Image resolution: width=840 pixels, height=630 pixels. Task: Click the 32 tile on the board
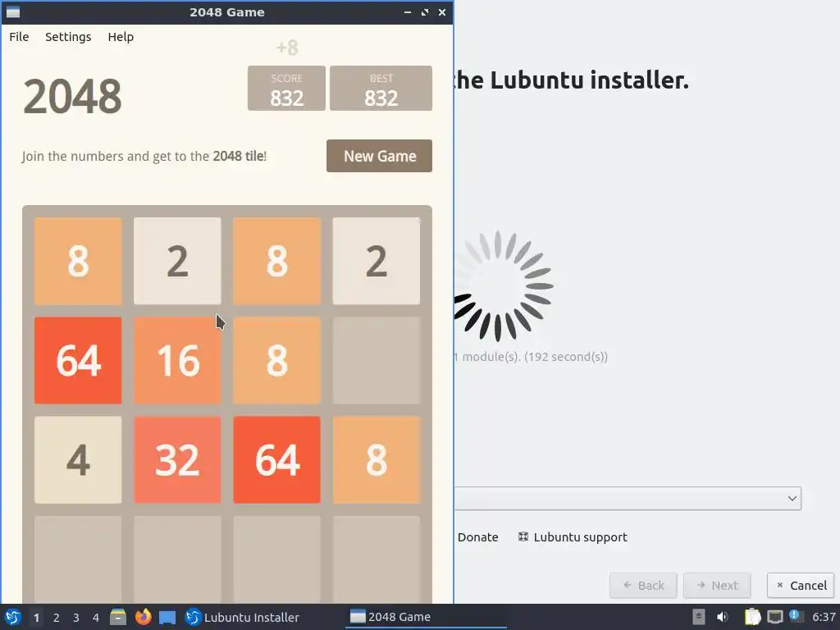click(x=177, y=459)
